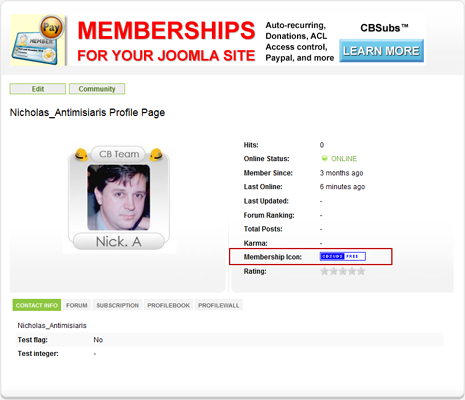Click the right hardhat icon on avatar frame

(156, 154)
